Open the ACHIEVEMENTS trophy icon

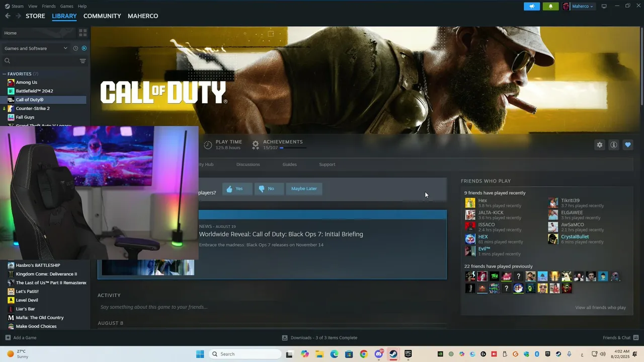256,145
